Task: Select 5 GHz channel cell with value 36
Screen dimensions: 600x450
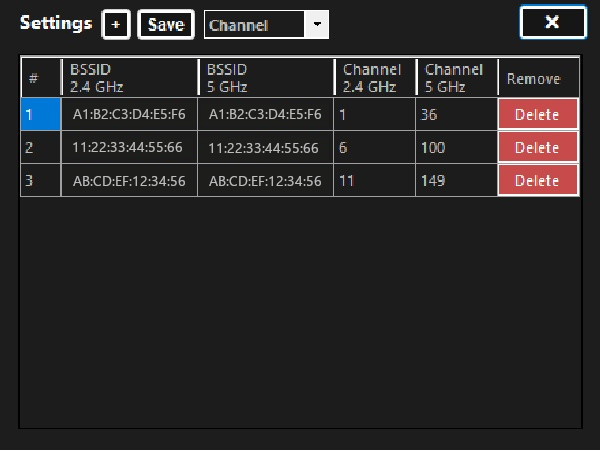Action: pyautogui.click(x=457, y=114)
